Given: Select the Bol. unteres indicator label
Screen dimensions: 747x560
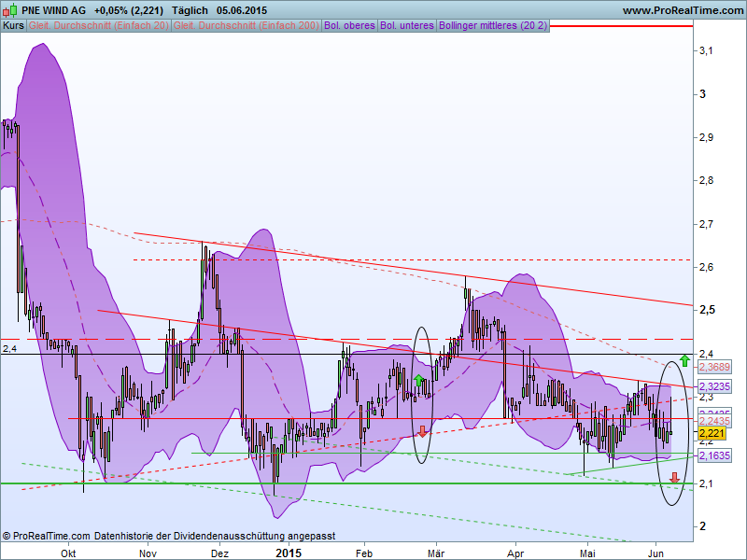Looking at the screenshot, I should click(x=407, y=26).
